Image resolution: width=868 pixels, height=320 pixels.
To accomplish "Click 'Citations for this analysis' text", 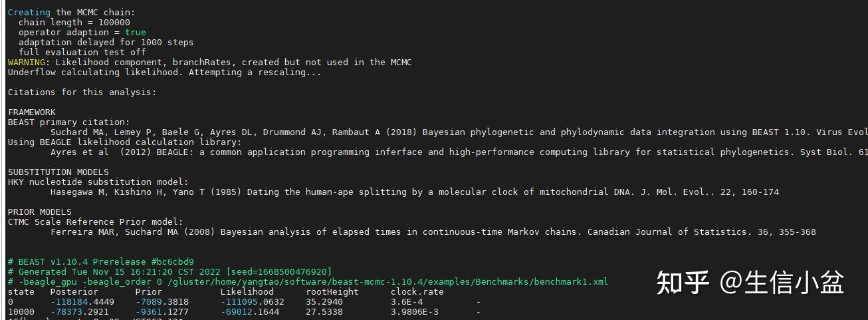I will click(82, 92).
